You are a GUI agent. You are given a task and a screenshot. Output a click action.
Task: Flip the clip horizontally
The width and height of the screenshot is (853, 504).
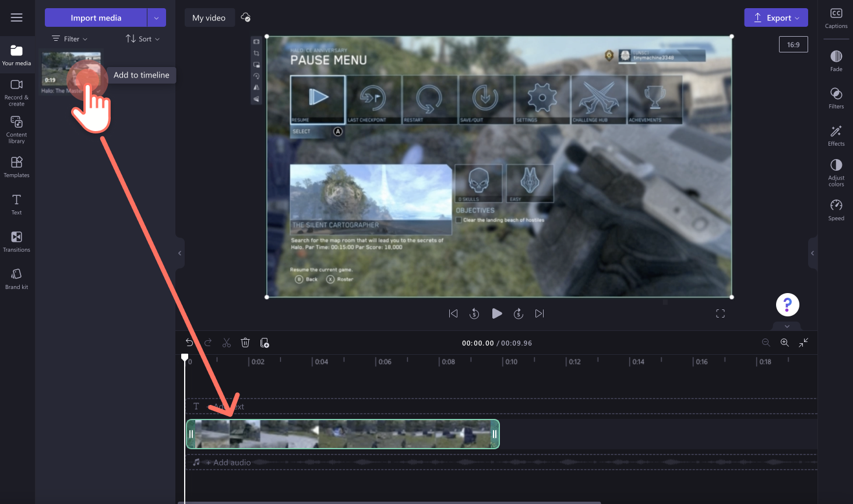tap(256, 87)
